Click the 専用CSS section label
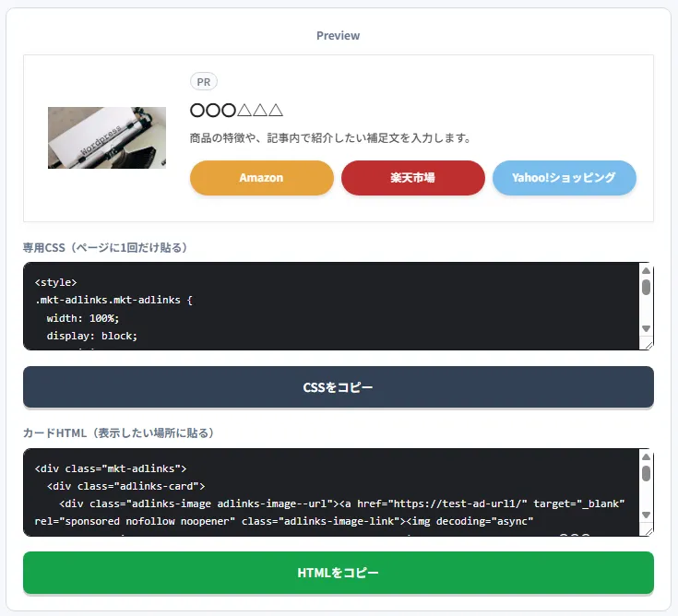 point(105,248)
